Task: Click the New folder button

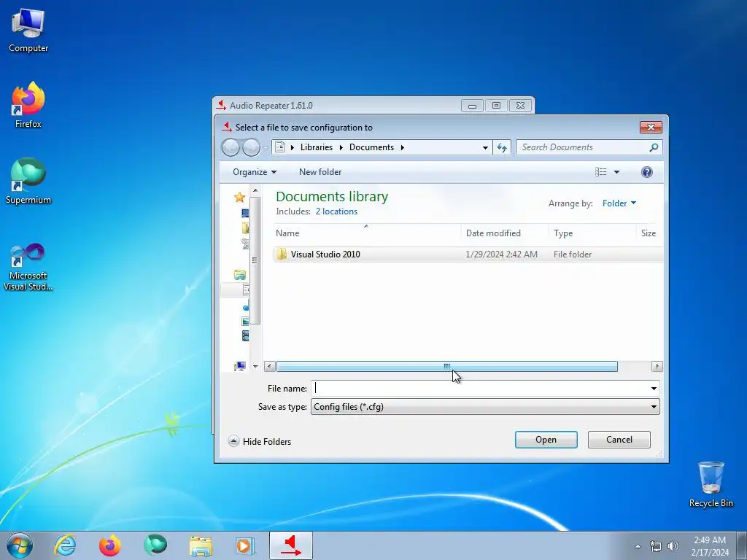Action: pyautogui.click(x=320, y=172)
